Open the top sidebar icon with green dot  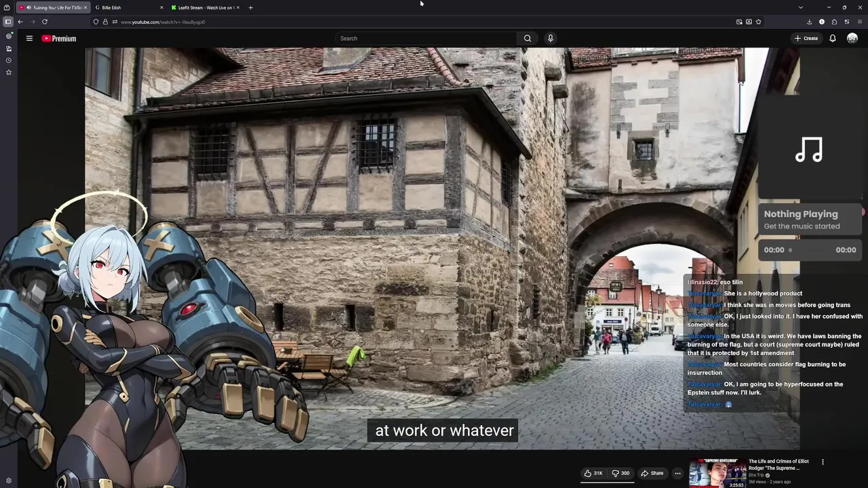[x=8, y=36]
